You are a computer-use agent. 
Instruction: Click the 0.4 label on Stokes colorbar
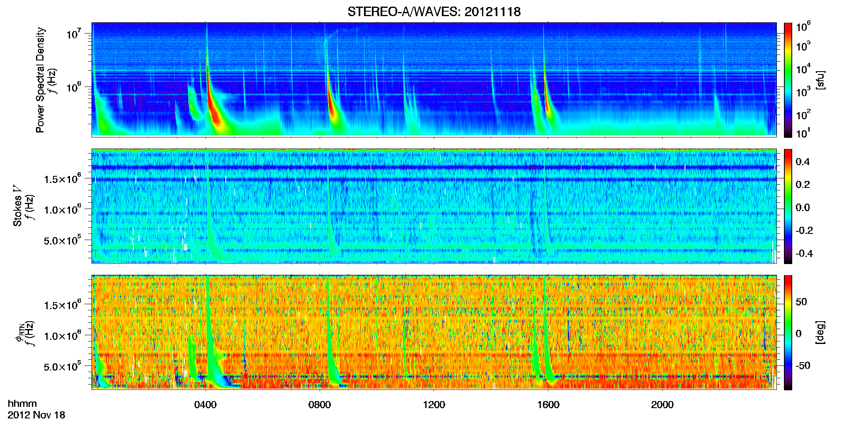(803, 162)
